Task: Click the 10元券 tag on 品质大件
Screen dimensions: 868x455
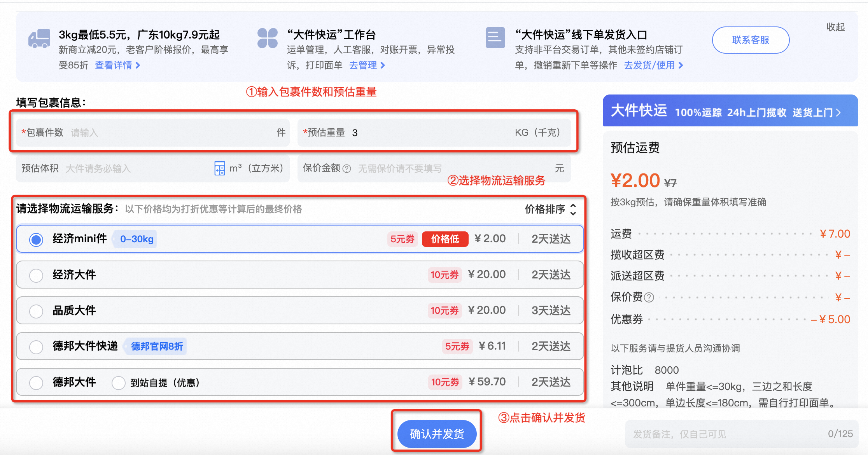Action: coord(444,310)
